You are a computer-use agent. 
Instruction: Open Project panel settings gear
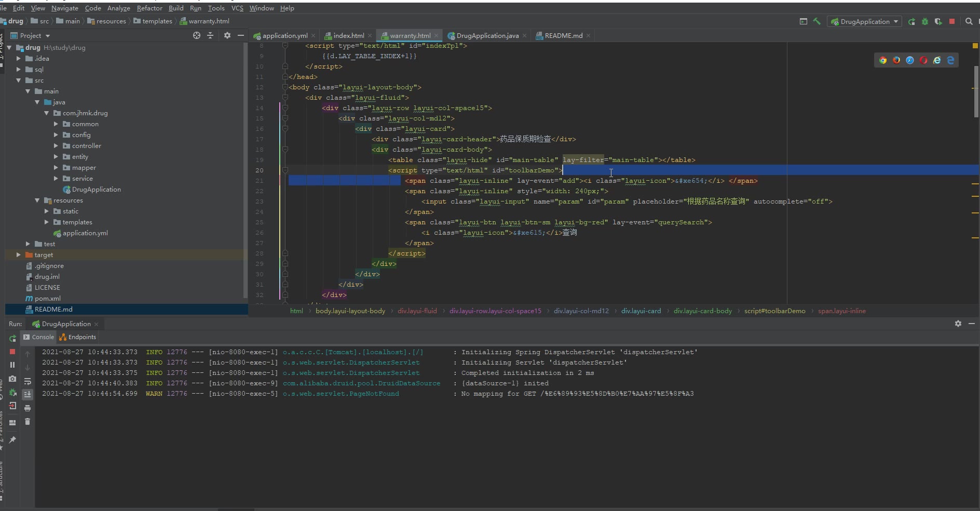(x=227, y=35)
